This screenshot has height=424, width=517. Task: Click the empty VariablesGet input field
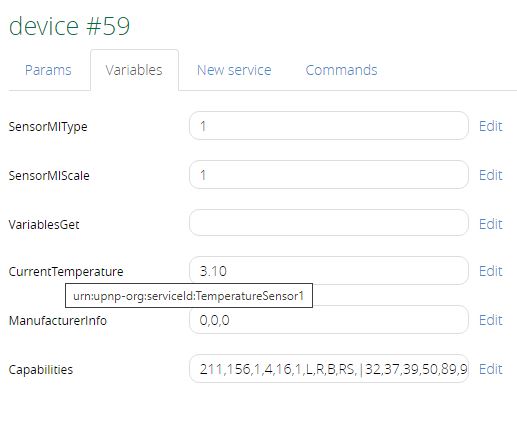click(x=329, y=223)
